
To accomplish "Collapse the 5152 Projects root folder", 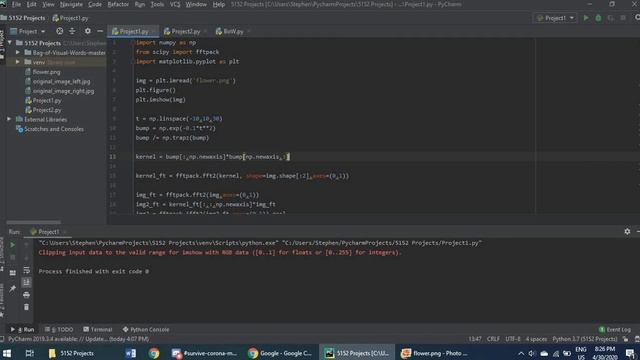I will (x=10, y=43).
